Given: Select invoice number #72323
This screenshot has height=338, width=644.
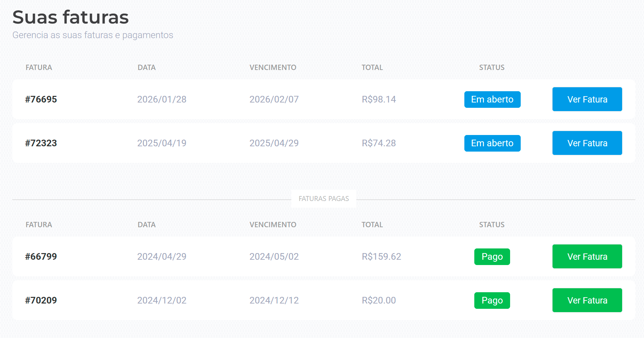Looking at the screenshot, I should 41,143.
